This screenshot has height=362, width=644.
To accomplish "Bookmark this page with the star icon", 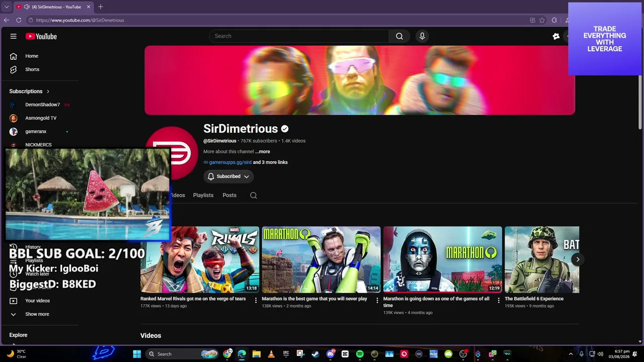I will 542,20.
